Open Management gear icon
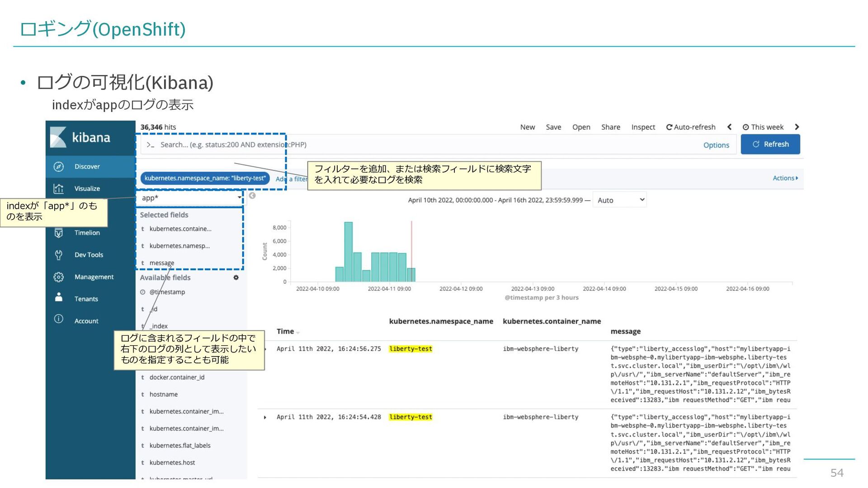868x488 pixels. 59,277
